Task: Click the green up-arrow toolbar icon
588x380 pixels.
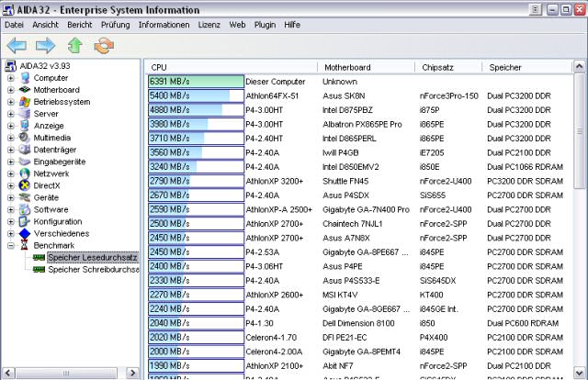Action: coord(75,46)
